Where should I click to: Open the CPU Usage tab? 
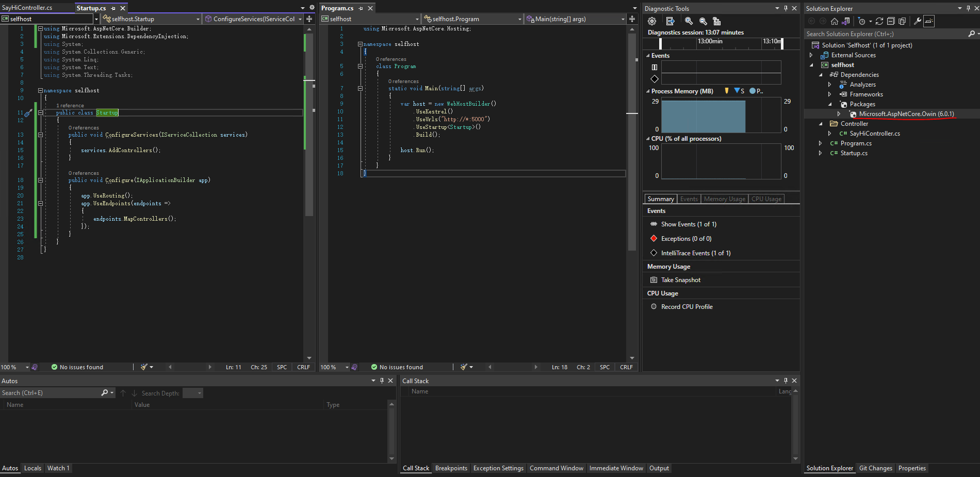[766, 199]
